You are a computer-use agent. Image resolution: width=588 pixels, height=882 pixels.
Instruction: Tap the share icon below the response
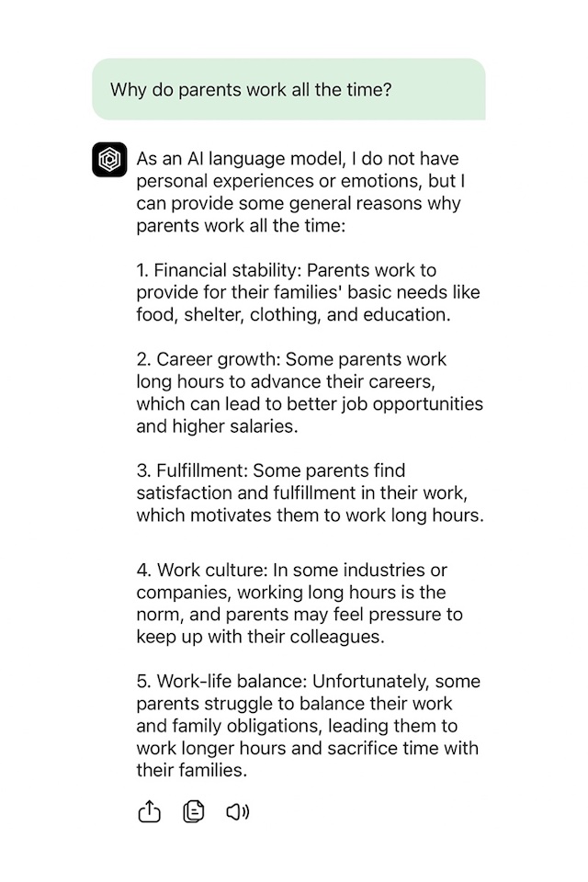(x=149, y=812)
